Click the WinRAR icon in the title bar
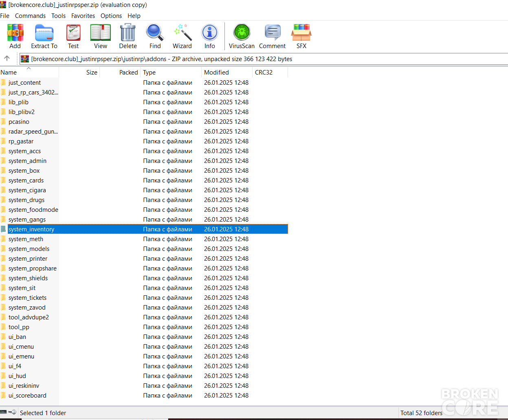This screenshot has width=508, height=420. pos(3,4)
